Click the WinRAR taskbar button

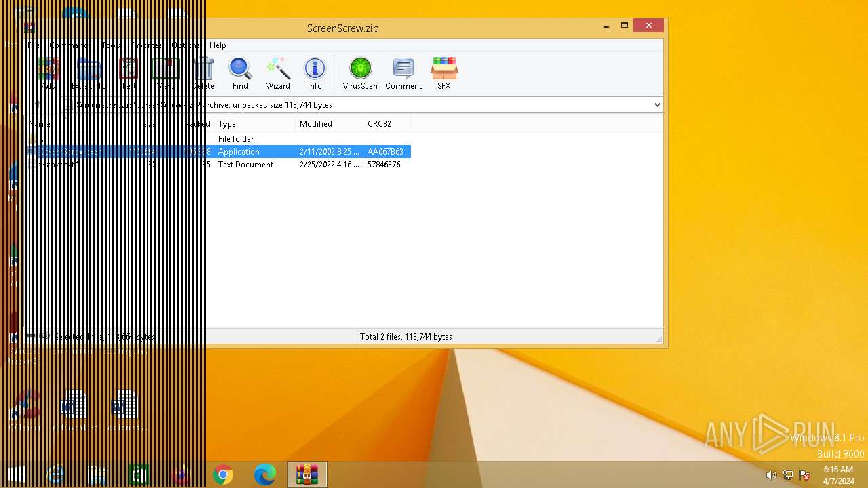pos(307,475)
